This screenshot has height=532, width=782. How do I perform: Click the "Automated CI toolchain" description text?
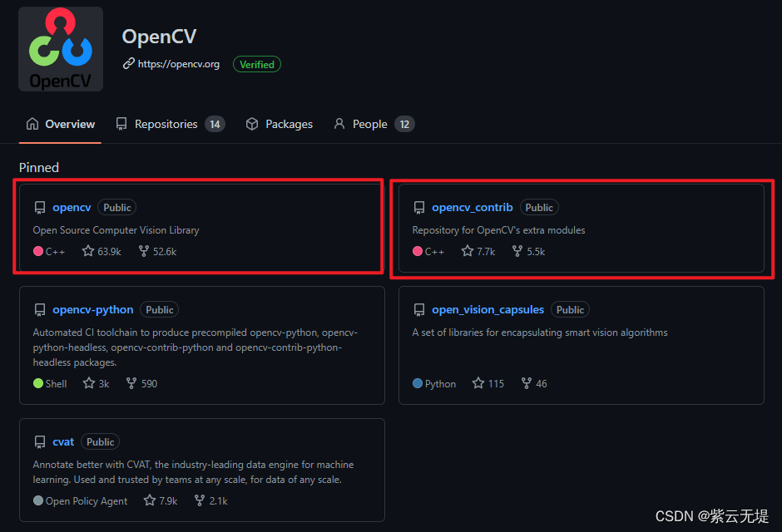point(195,347)
